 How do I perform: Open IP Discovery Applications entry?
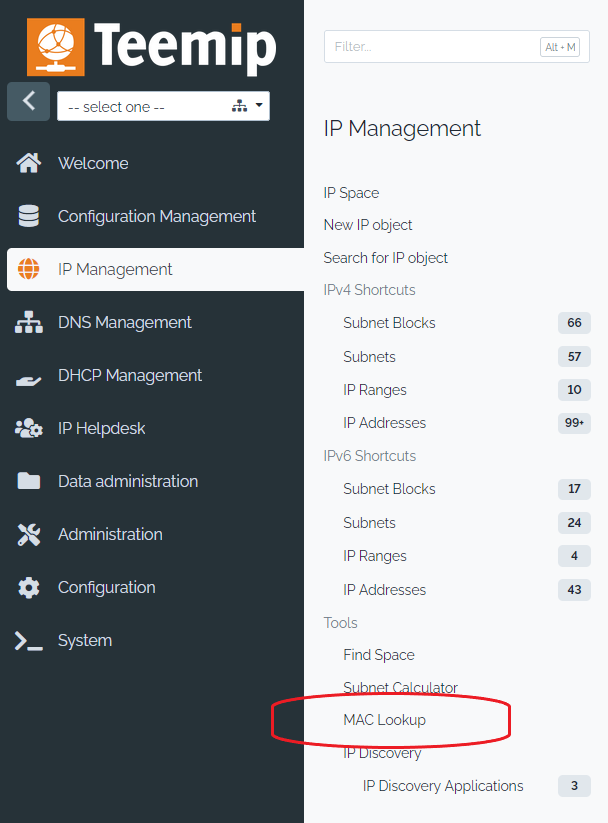point(443,786)
